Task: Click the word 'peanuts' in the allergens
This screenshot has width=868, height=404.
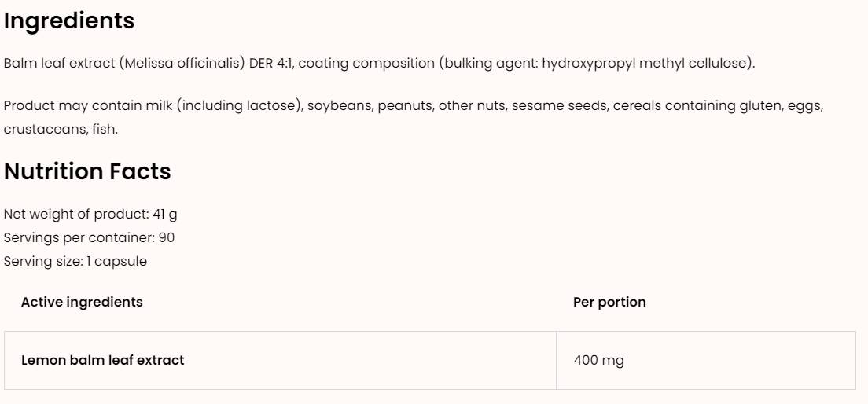Action: (404, 105)
